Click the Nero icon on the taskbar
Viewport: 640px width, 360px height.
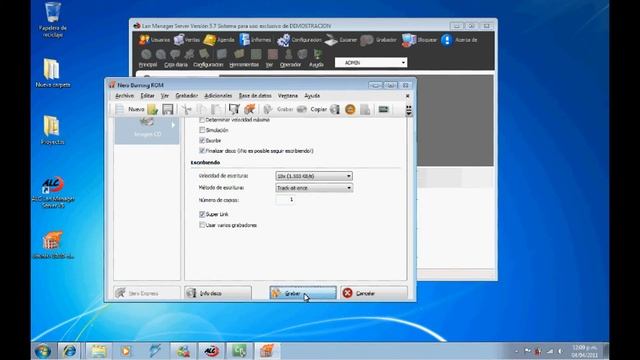[x=267, y=351]
